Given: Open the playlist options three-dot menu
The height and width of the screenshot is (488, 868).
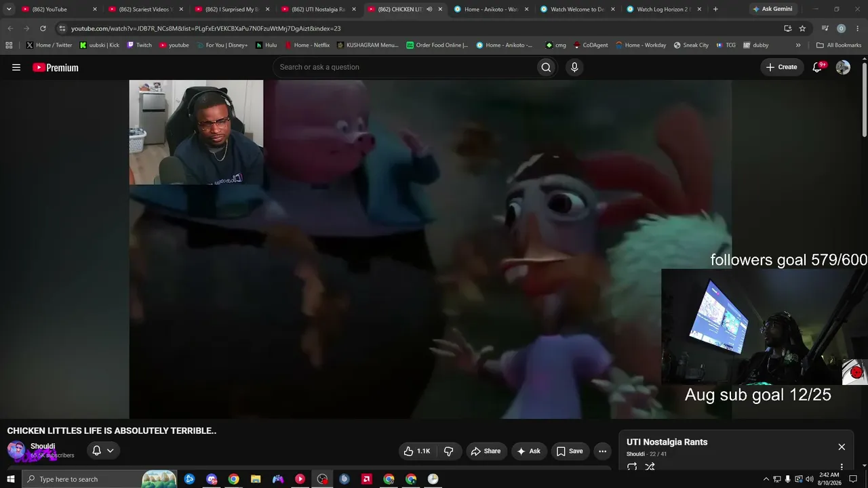Looking at the screenshot, I should point(842,466).
